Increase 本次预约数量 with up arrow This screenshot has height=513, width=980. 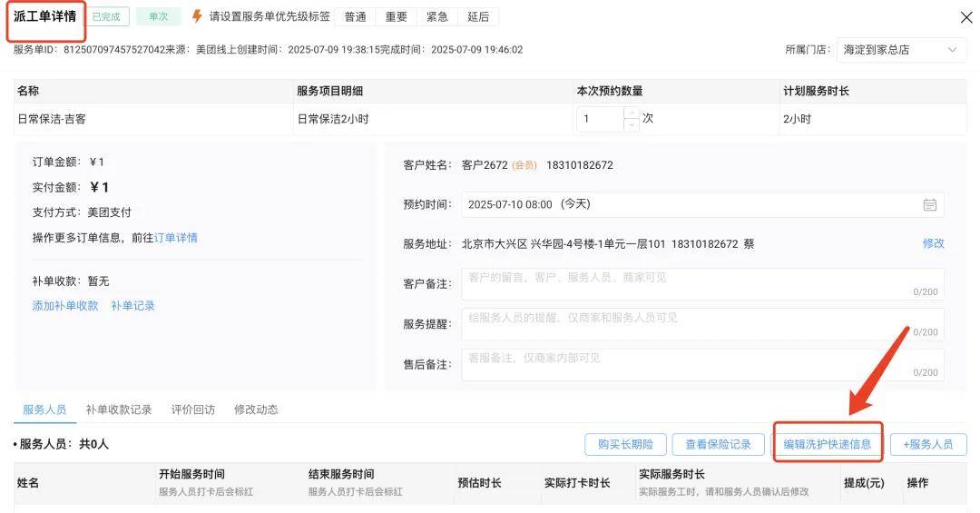(x=631, y=113)
